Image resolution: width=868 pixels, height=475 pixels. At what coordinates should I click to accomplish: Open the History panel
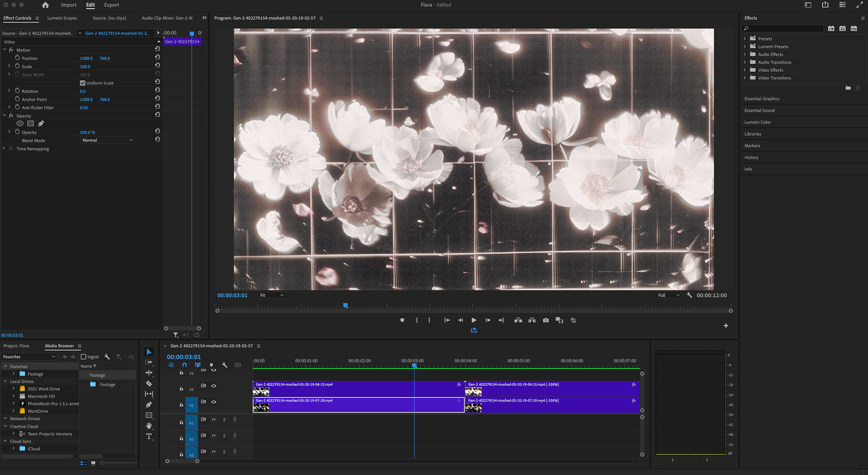[751, 157]
